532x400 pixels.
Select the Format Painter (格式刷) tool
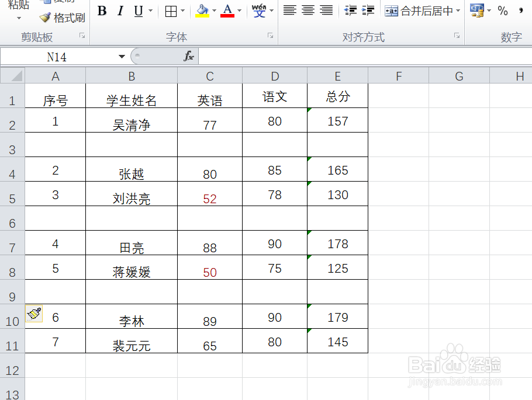[66, 18]
